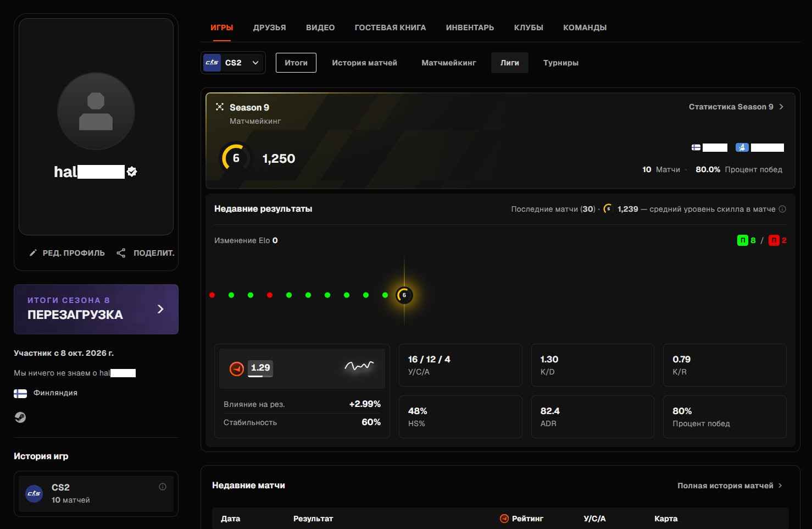Click the rating icon in Рейтинг column header
This screenshot has width=812, height=529.
point(504,519)
